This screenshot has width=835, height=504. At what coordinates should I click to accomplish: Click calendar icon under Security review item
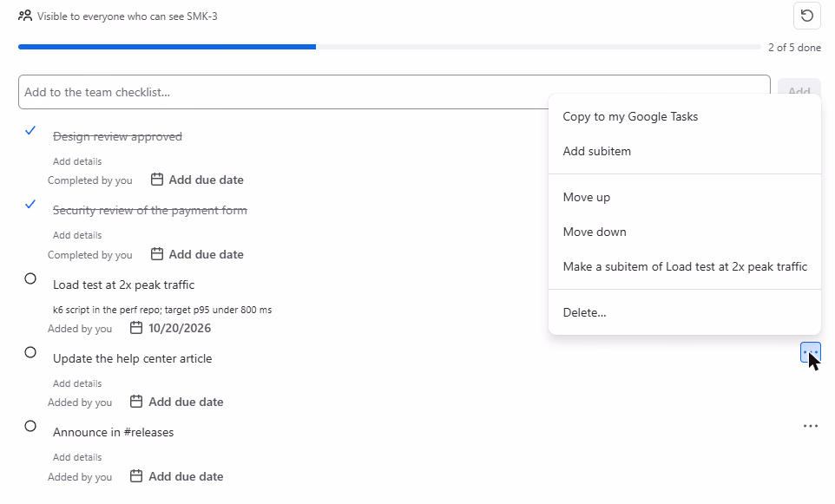coord(156,254)
